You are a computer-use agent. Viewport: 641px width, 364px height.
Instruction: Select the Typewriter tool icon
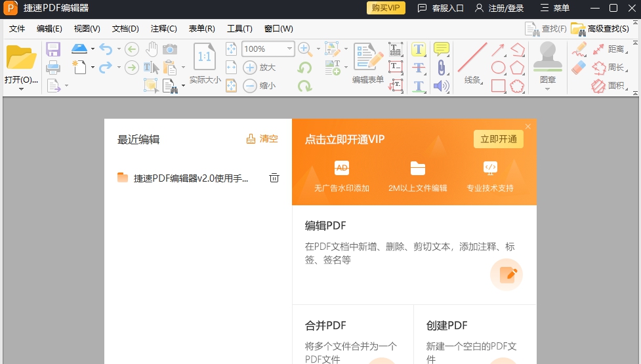[396, 49]
